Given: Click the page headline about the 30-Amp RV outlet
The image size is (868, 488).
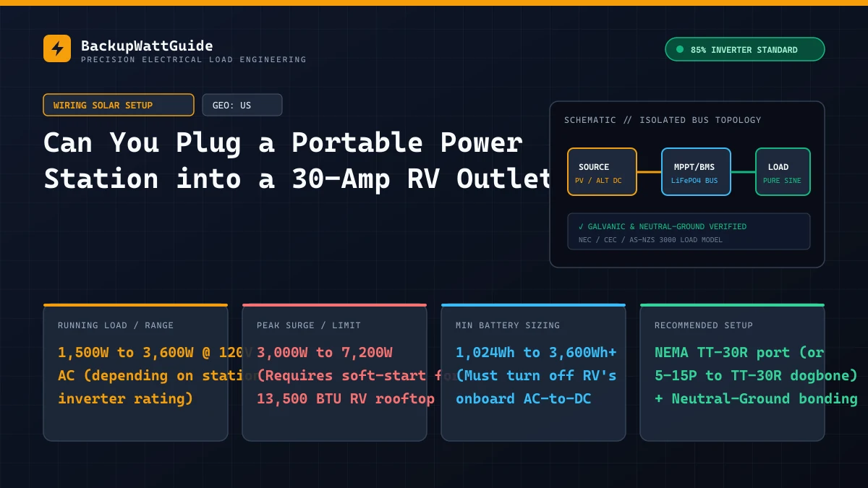Looking at the screenshot, I should [297, 161].
